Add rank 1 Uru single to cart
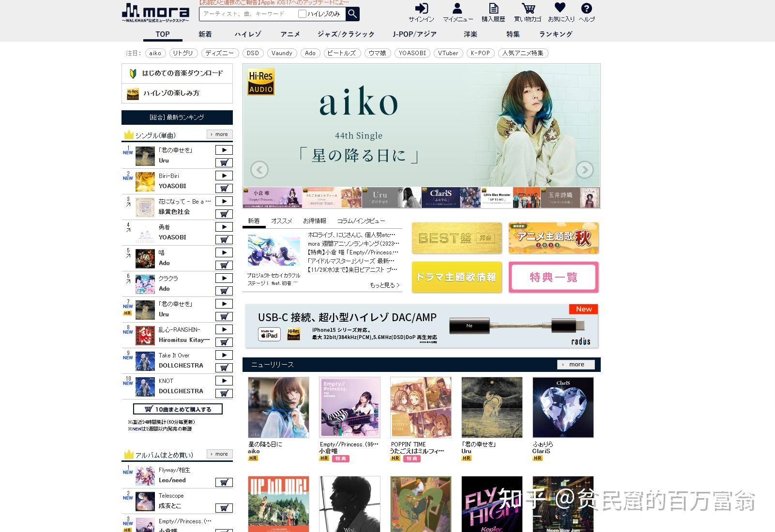The height and width of the screenshot is (532, 775). [224, 163]
